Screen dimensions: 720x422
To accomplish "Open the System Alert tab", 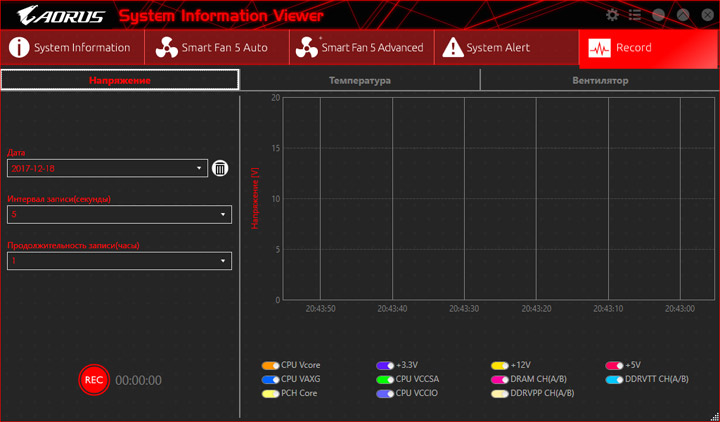I will pyautogui.click(x=506, y=48).
